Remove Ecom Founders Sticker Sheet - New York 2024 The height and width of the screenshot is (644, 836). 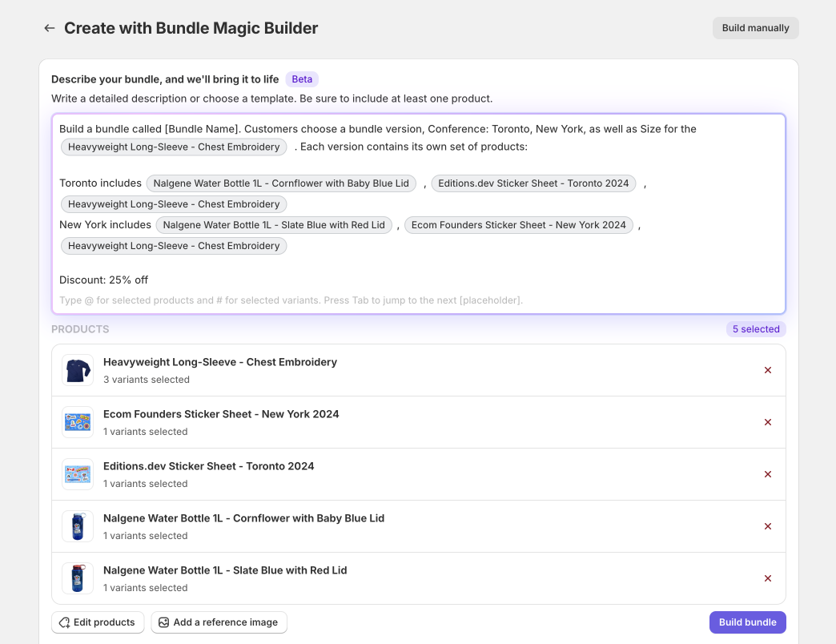click(768, 422)
